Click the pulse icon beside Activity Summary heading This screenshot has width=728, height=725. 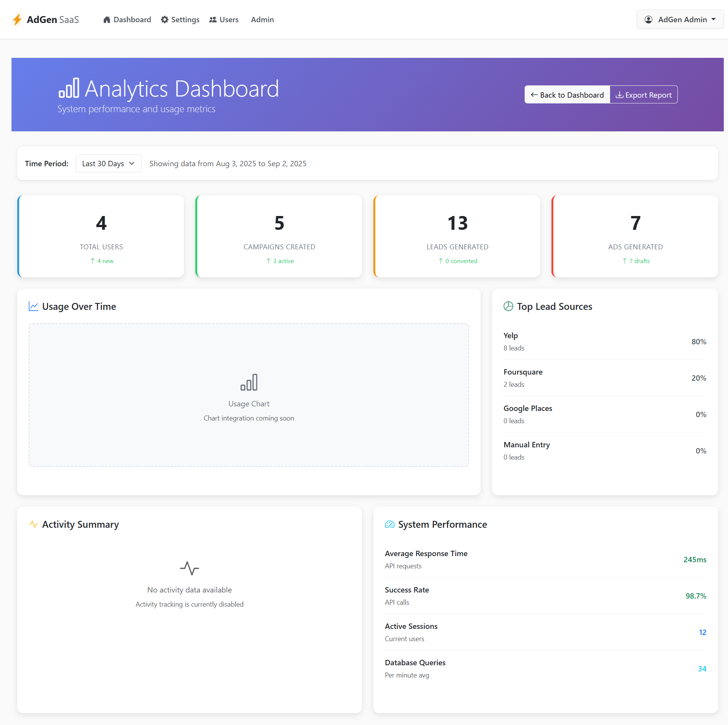pos(34,524)
